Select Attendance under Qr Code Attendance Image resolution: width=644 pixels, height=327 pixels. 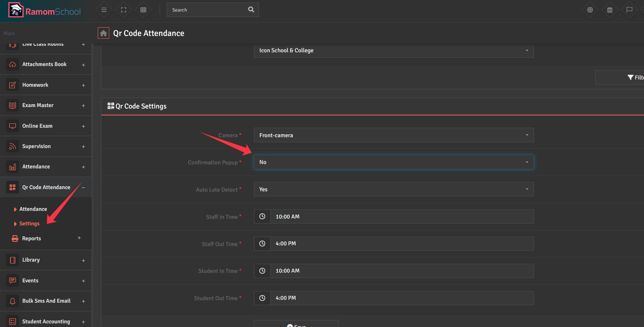[33, 209]
